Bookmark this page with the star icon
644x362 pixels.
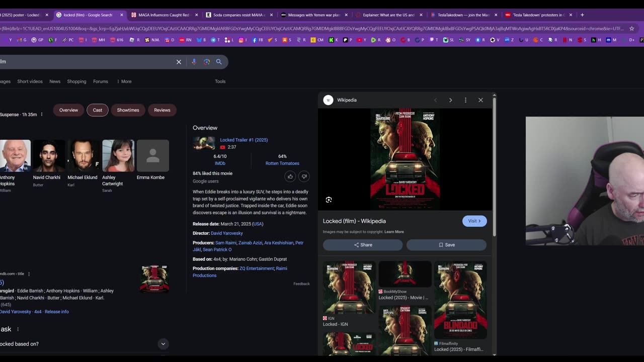point(632,29)
